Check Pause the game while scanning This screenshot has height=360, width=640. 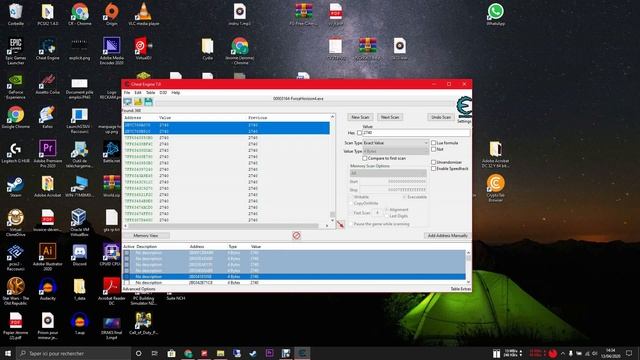pyautogui.click(x=351, y=224)
